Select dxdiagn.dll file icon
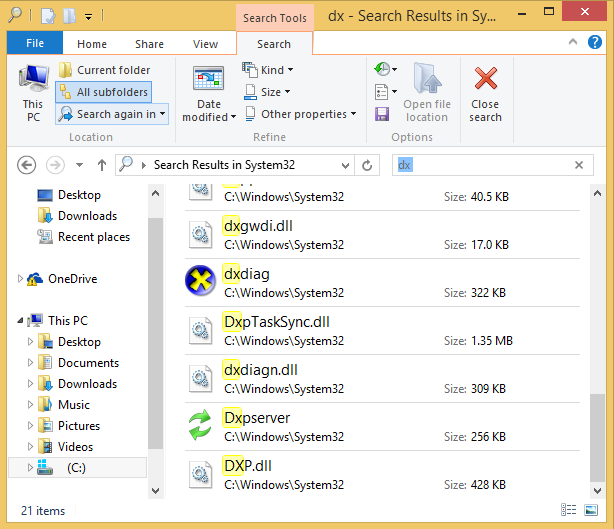The height and width of the screenshot is (529, 614). click(x=200, y=379)
